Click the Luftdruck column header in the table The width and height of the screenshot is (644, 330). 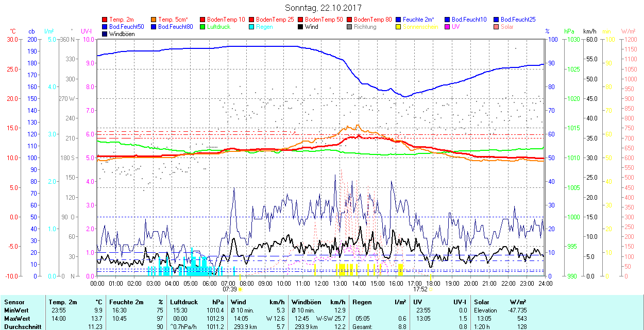[184, 302]
